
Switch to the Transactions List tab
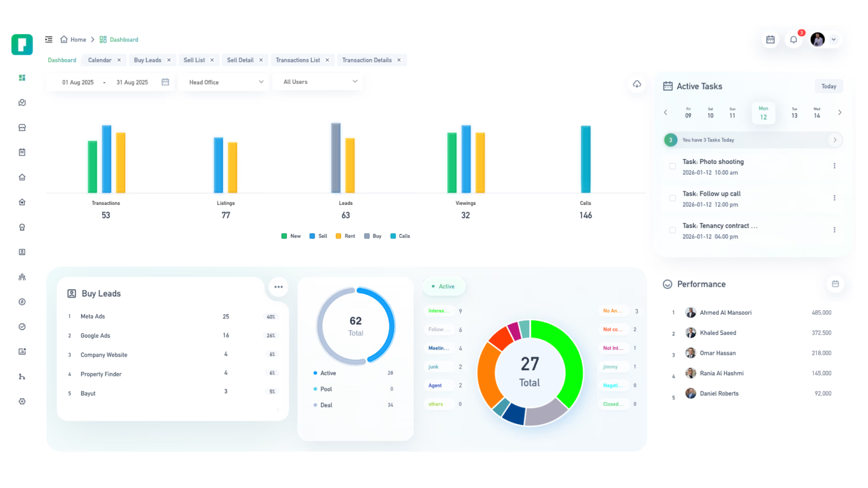298,60
